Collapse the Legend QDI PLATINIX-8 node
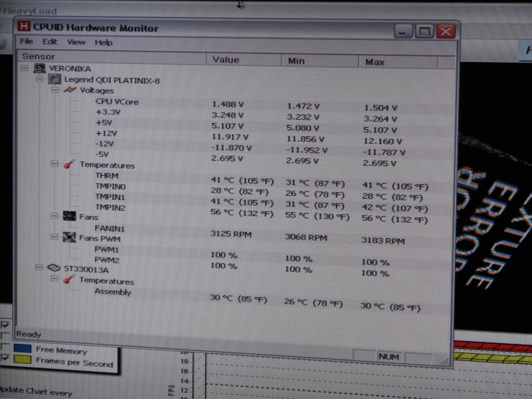This screenshot has height=399, width=532. pos(40,79)
